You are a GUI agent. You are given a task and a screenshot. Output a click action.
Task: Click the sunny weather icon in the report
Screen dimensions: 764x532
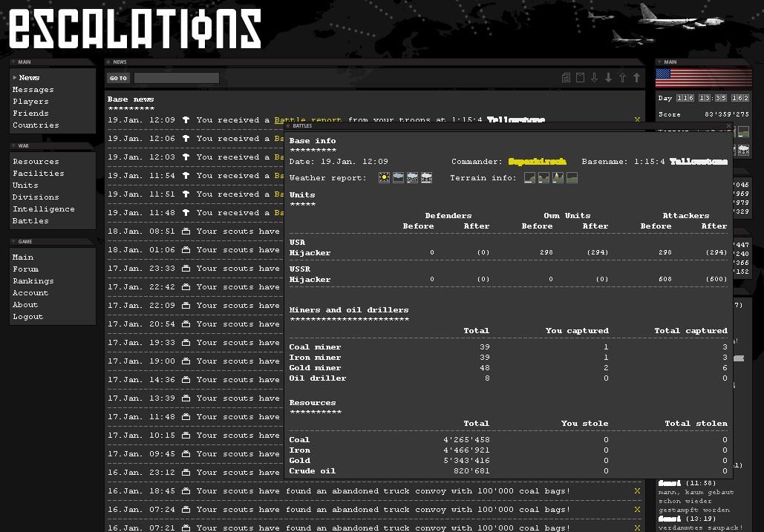pyautogui.click(x=384, y=178)
